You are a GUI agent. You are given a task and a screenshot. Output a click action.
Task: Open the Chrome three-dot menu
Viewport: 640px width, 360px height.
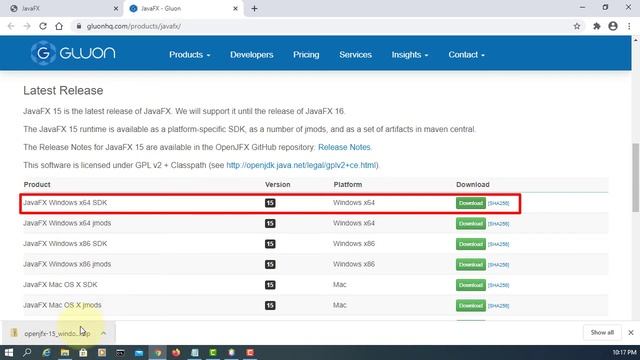coord(629,26)
